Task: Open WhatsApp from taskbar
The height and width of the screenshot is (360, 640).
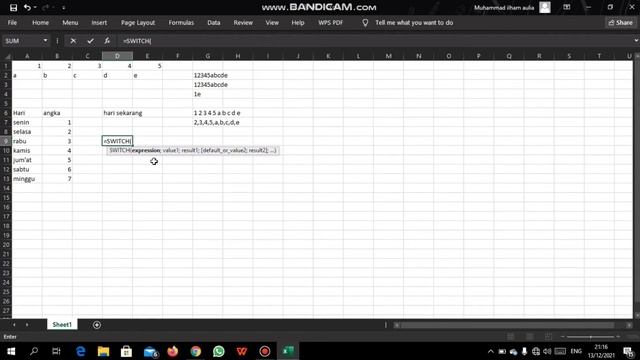Action: pos(219,351)
